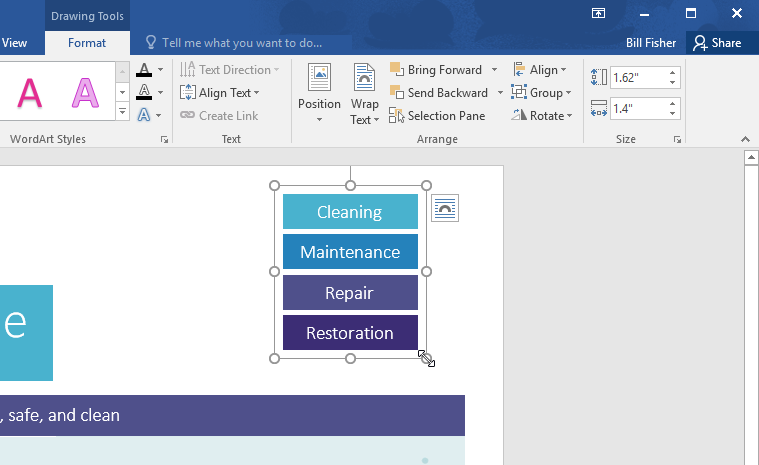The width and height of the screenshot is (759, 465).
Task: Click the Send Backward icon
Action: click(x=396, y=93)
